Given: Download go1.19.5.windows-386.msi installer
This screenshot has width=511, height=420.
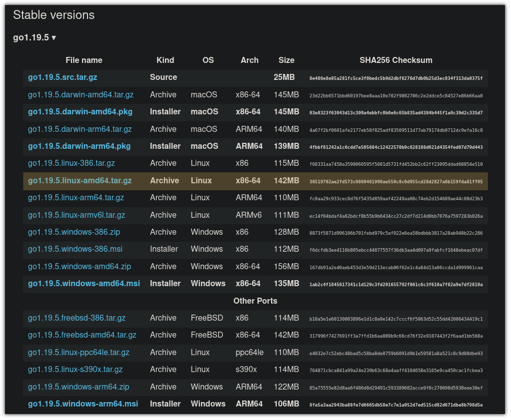Looking at the screenshot, I should tap(75, 249).
